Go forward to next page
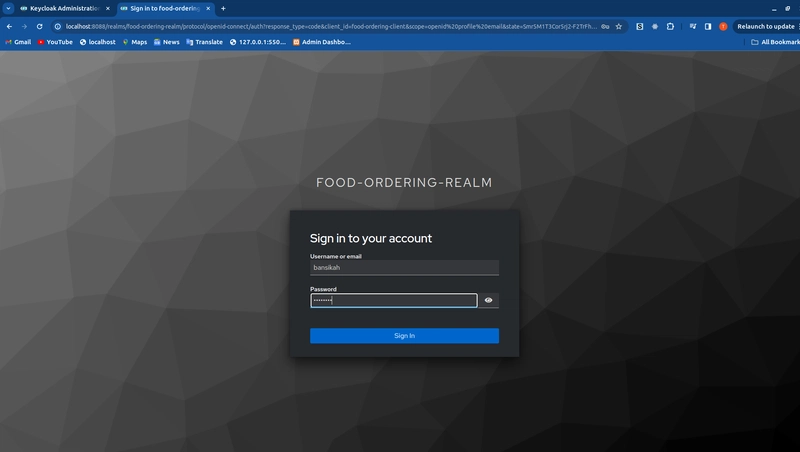 pyautogui.click(x=24, y=27)
